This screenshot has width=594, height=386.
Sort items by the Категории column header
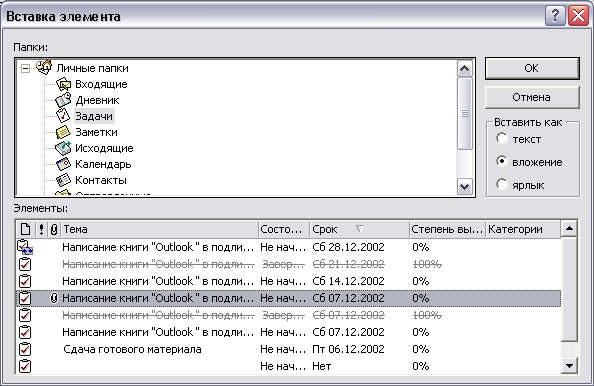point(523,229)
